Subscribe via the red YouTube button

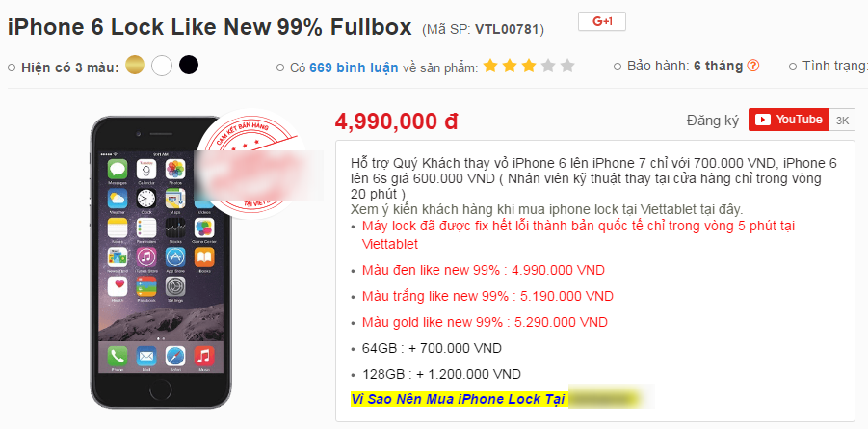788,120
